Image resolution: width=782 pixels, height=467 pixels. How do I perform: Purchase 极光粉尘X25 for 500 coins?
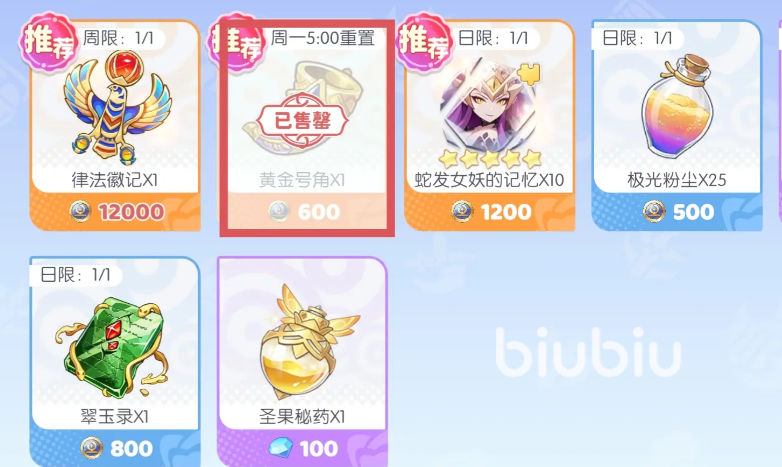tap(678, 212)
